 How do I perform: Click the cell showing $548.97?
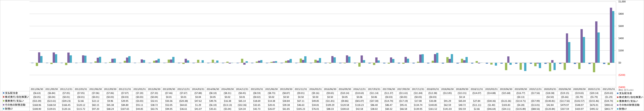(x=579, y=105)
